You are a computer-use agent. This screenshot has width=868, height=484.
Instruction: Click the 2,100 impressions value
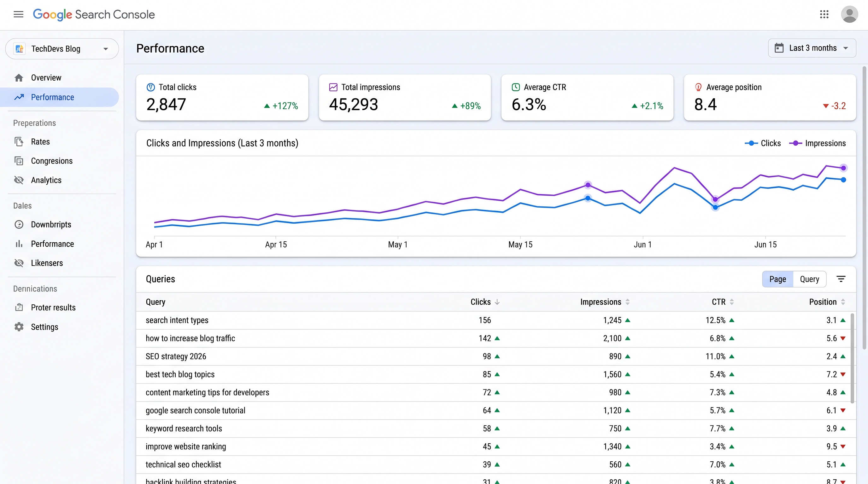[x=612, y=338]
